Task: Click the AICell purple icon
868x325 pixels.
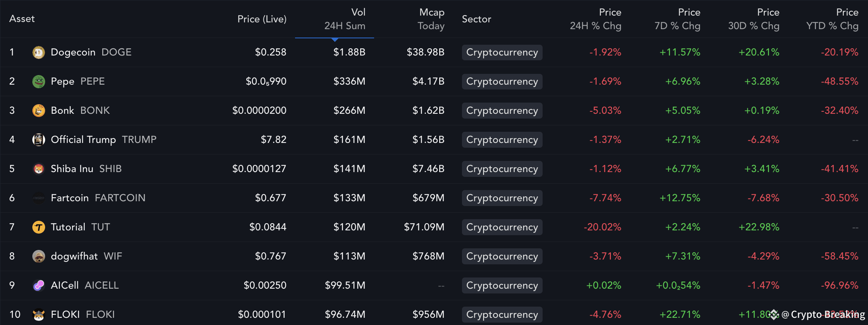Action: (39, 285)
